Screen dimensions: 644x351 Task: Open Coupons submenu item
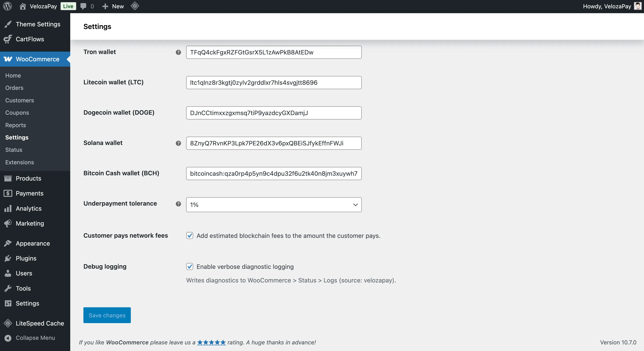tap(17, 113)
